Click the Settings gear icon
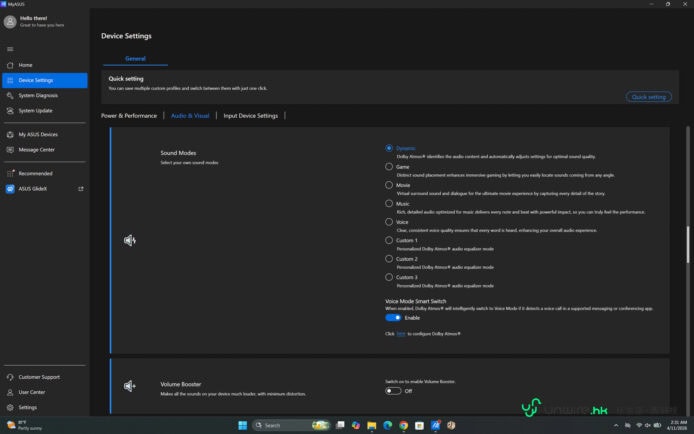This screenshot has width=694, height=434. [x=10, y=407]
